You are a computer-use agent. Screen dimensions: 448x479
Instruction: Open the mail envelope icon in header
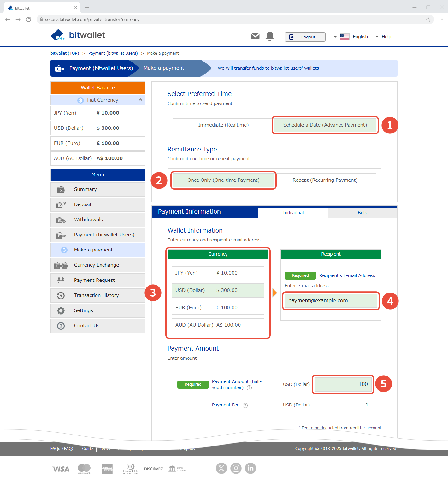click(x=255, y=37)
